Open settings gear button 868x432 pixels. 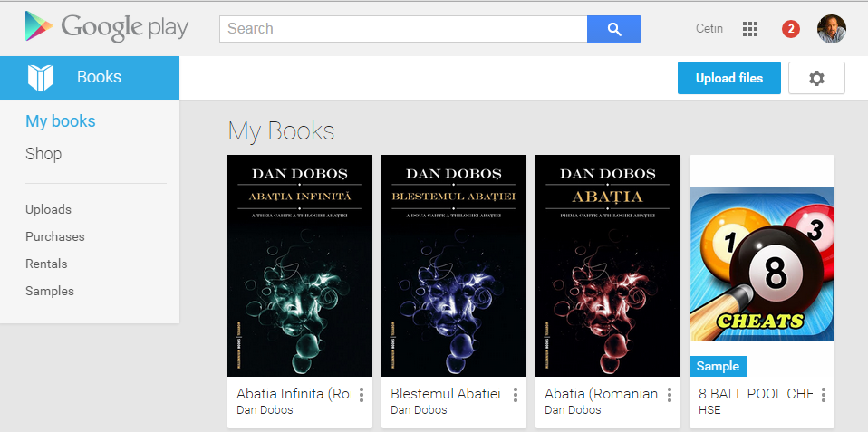816,78
